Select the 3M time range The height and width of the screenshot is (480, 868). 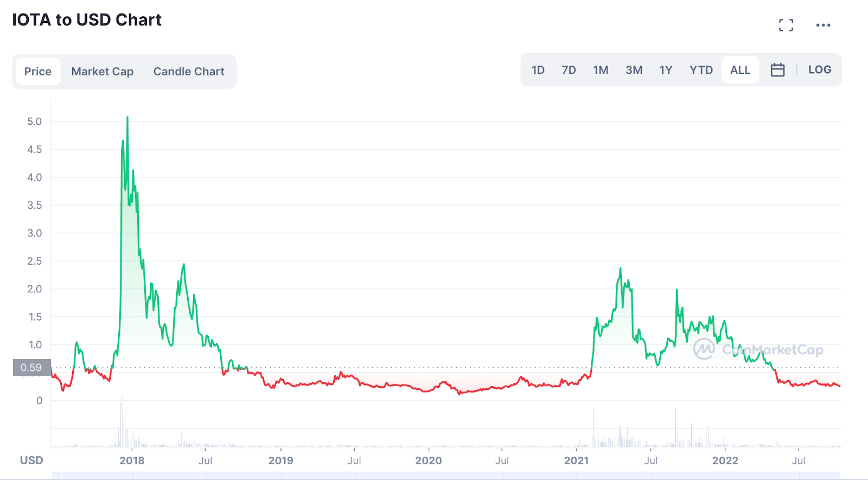(x=634, y=70)
